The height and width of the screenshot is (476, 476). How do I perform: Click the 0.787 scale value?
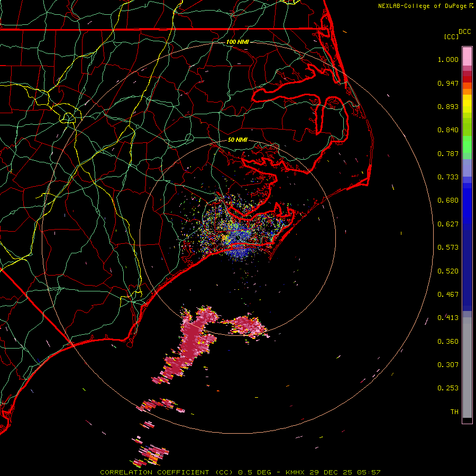tap(448, 153)
